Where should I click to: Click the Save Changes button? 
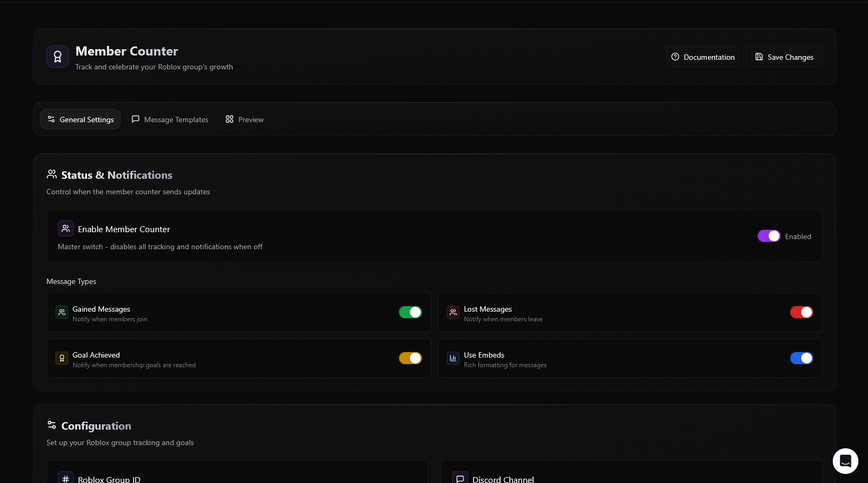[x=784, y=57]
